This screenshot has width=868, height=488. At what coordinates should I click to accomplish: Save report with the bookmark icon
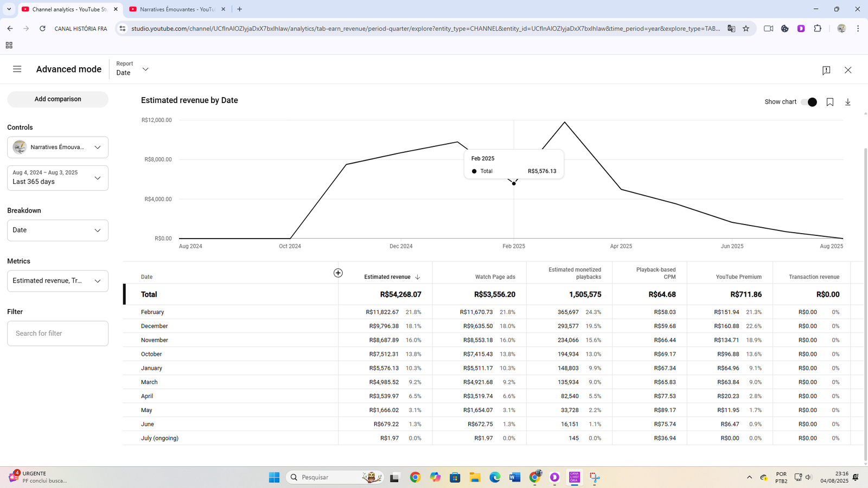point(830,102)
